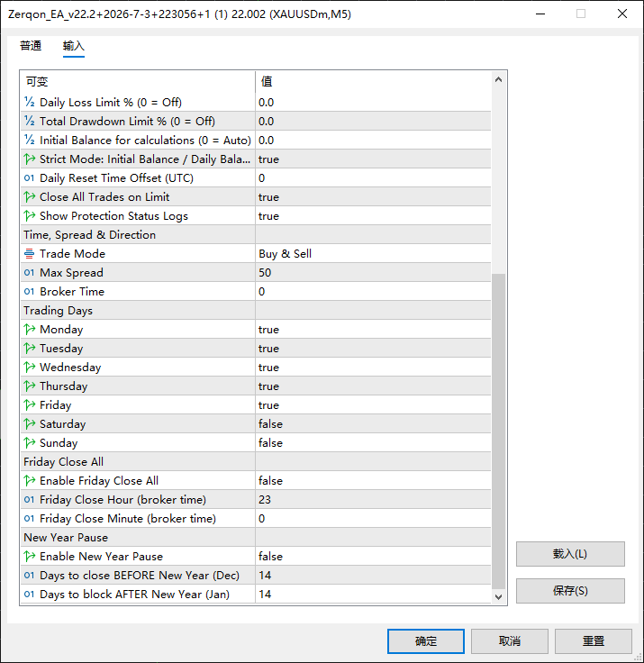Click the scrollbar up arrow
The width and height of the screenshot is (644, 663).
[499, 79]
